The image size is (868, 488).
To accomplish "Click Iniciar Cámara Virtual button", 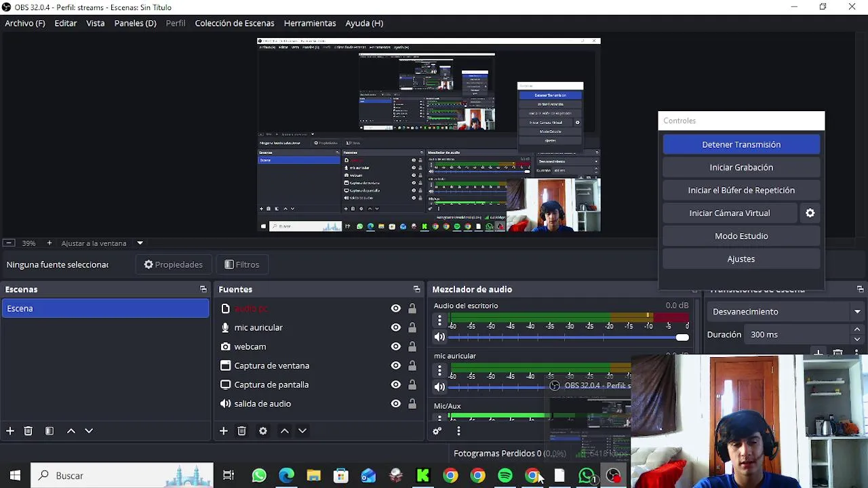I will click(730, 213).
